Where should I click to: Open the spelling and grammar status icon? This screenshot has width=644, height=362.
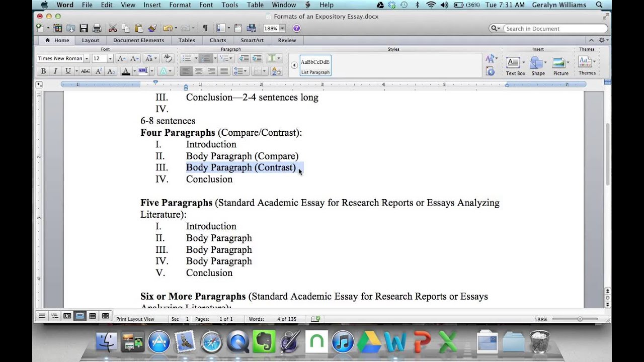click(315, 319)
